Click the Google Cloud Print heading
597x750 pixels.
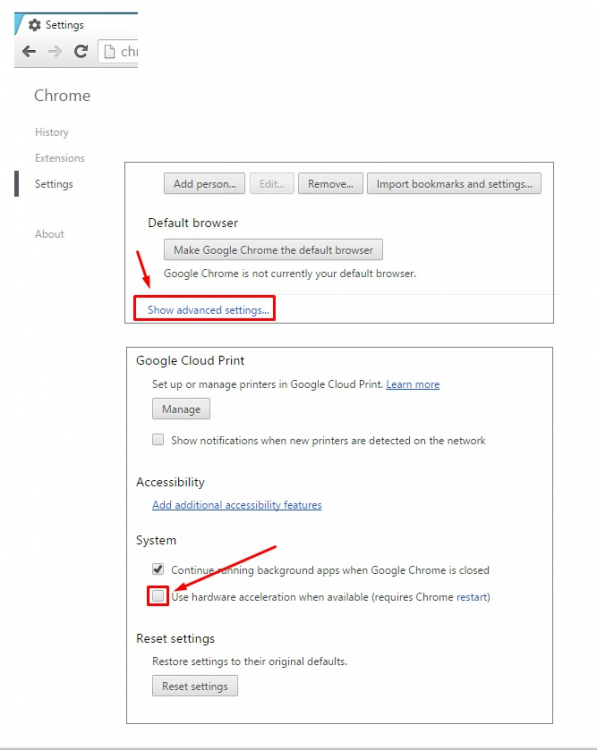(190, 361)
